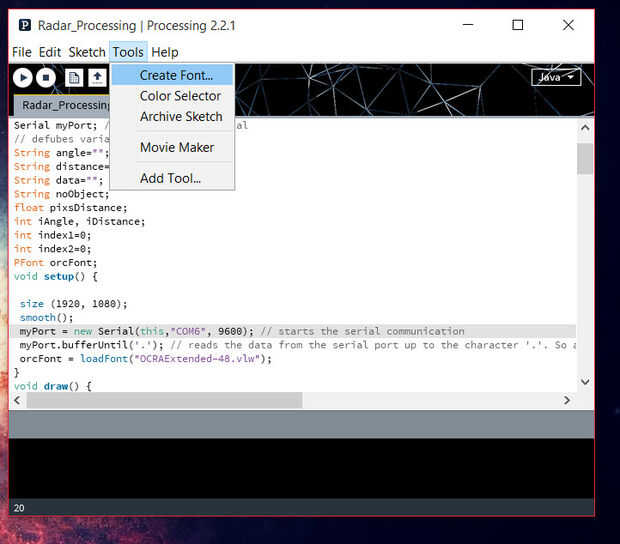
Task: Click the horizontal scrollbar thumb
Action: (164, 400)
